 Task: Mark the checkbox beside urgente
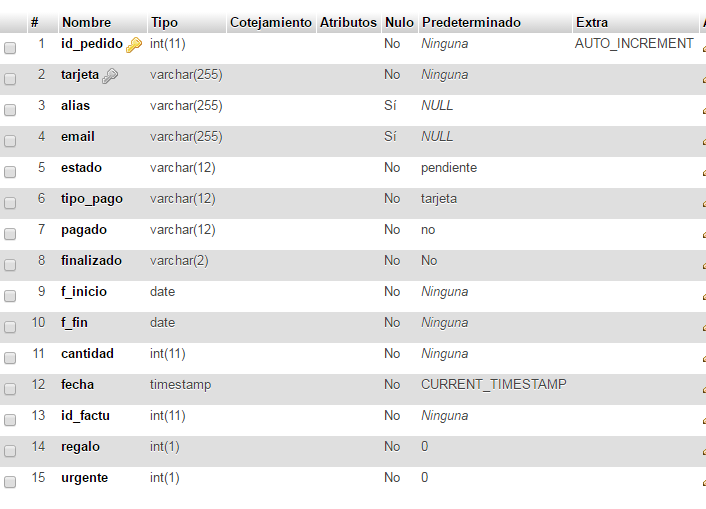tap(10, 482)
